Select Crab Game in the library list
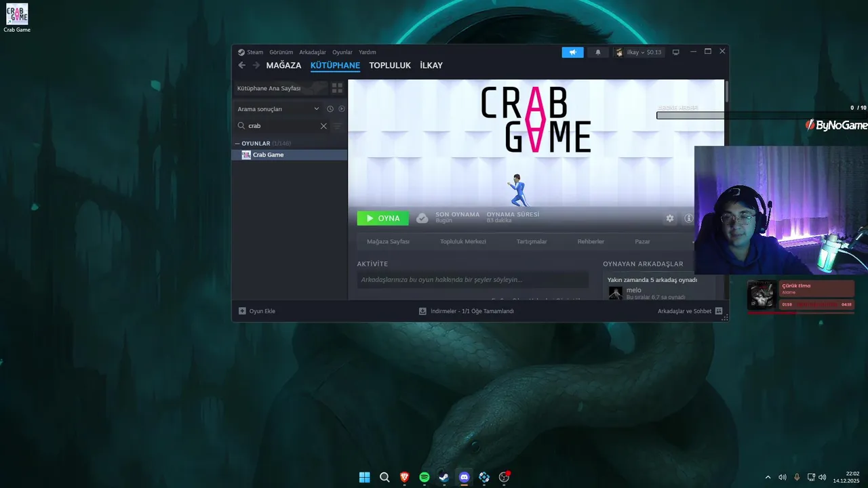Viewport: 868px width, 488px height. pos(290,155)
